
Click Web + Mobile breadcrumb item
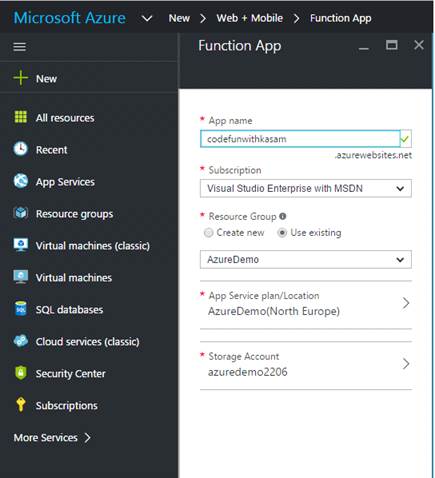pyautogui.click(x=250, y=18)
